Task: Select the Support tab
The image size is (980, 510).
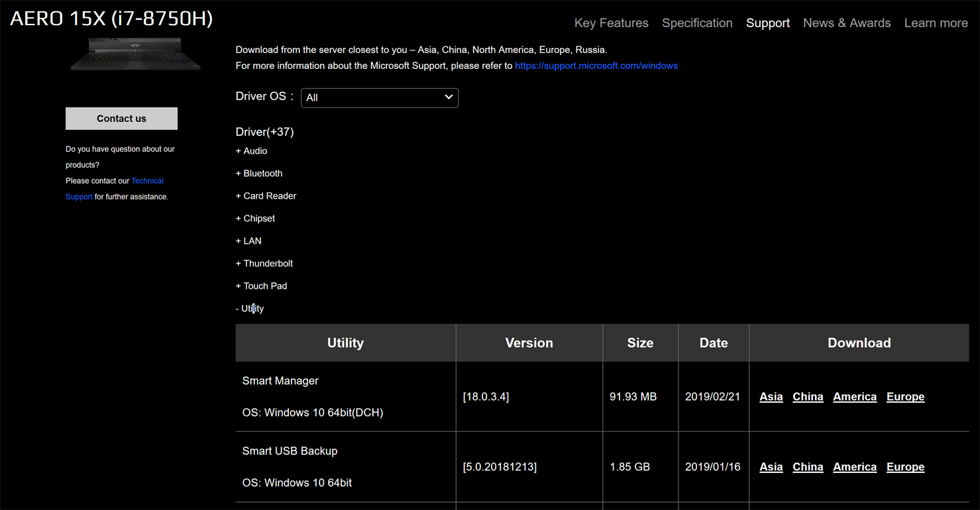Action: (768, 23)
